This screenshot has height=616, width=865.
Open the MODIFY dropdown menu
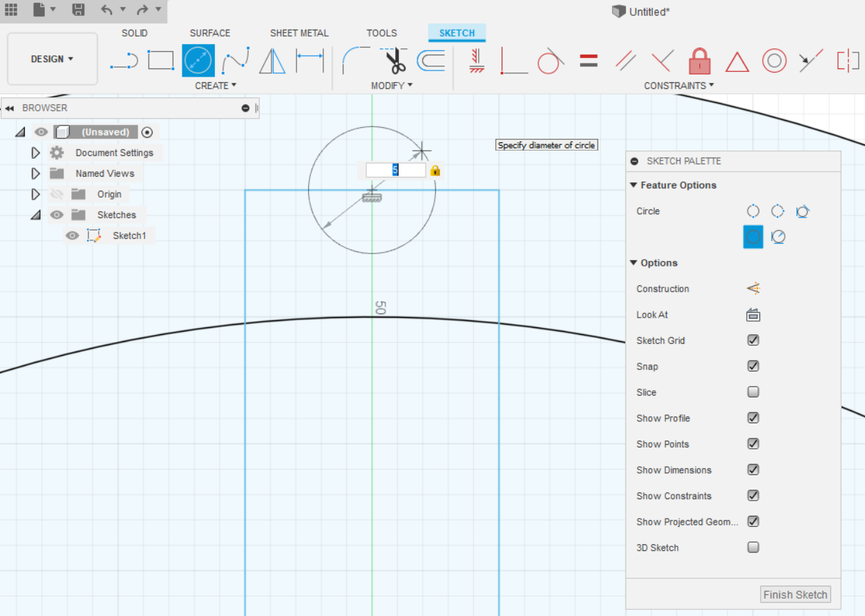392,86
